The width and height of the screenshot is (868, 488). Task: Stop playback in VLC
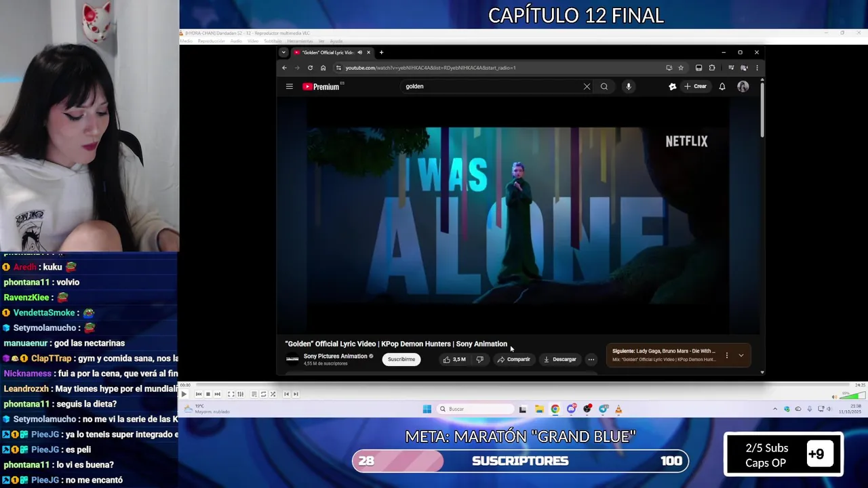[x=208, y=394]
